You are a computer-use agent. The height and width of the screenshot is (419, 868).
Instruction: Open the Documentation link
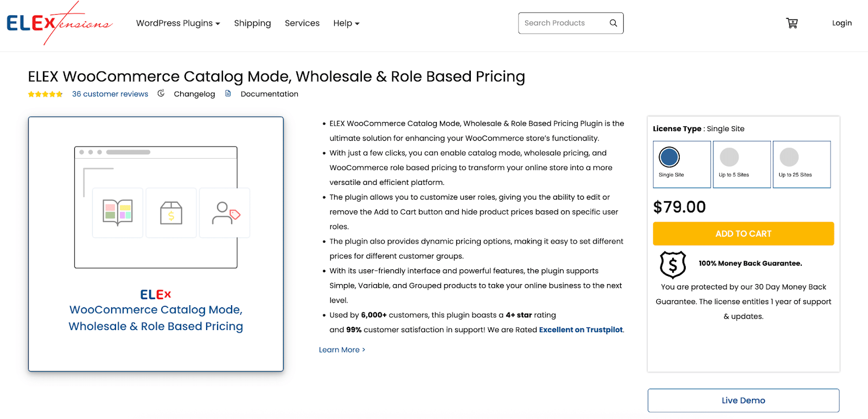click(270, 94)
